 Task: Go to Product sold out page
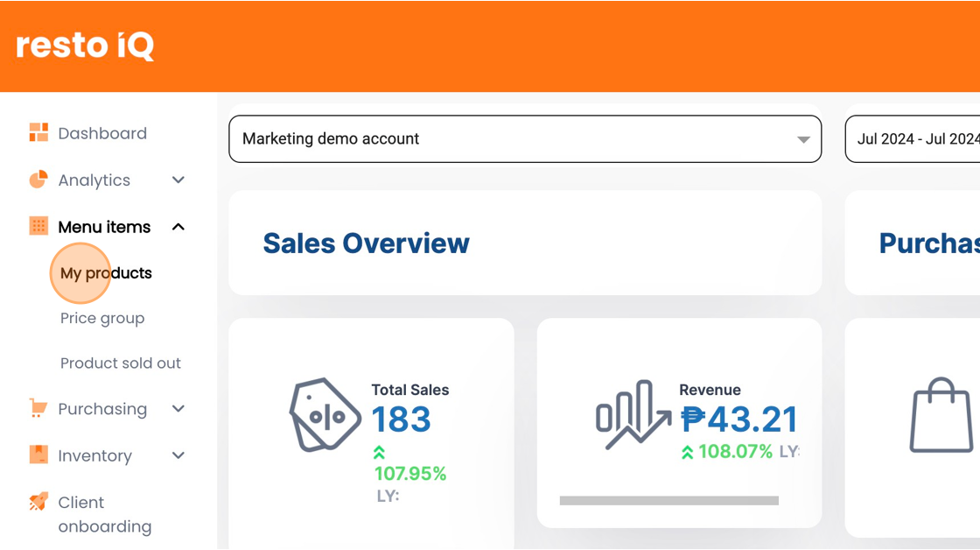[121, 363]
